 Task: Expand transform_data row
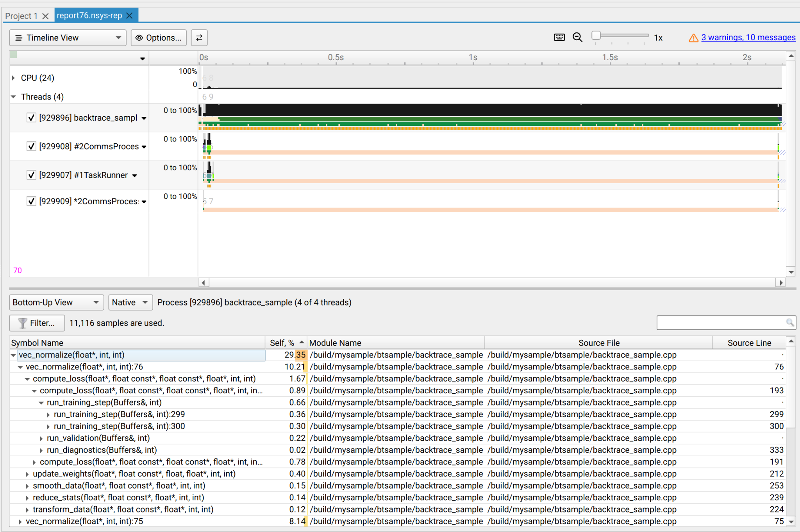pyautogui.click(x=27, y=510)
